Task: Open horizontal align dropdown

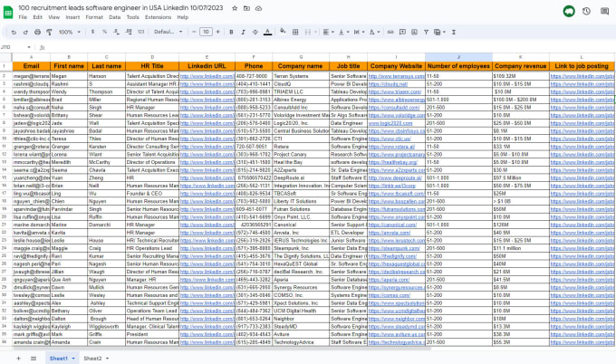Action: pos(329,33)
